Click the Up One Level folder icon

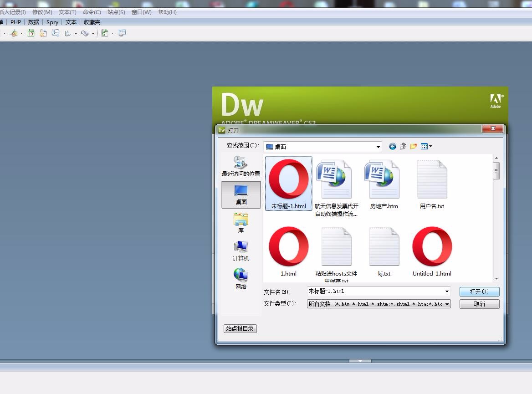[x=403, y=146]
